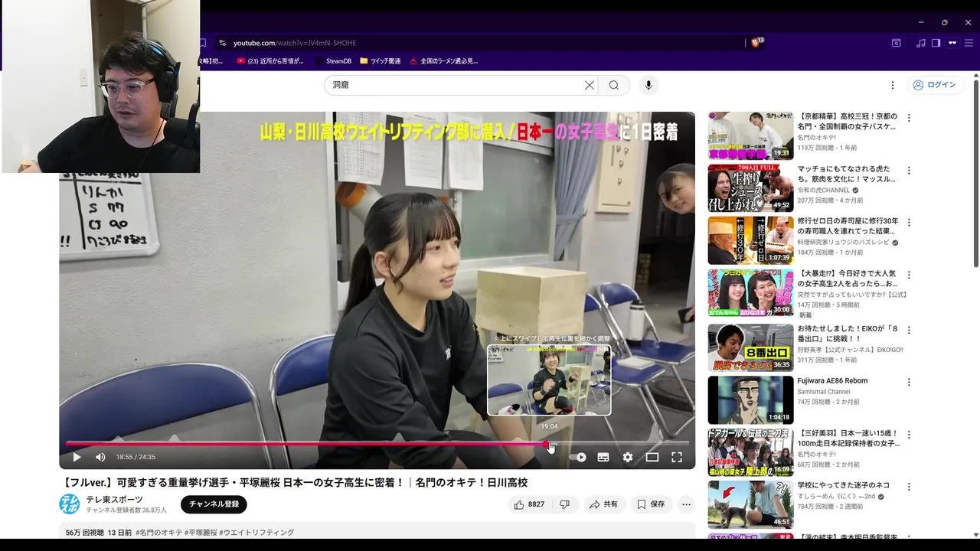Open options for 三好美羽 video
This screenshot has width=980, height=551.
coord(909,434)
